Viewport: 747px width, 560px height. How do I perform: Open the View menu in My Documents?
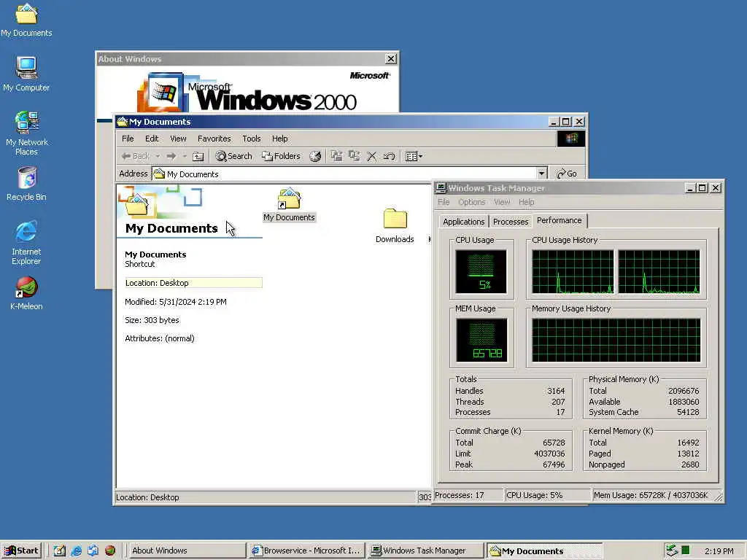tap(178, 139)
